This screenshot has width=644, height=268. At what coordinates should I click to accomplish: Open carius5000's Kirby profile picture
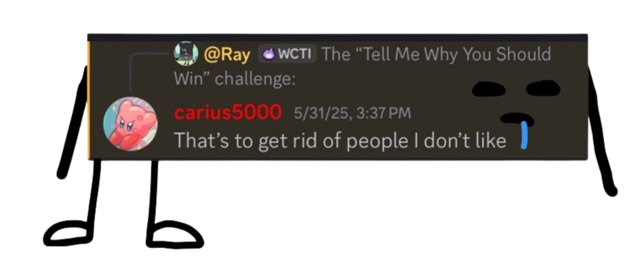[x=131, y=124]
